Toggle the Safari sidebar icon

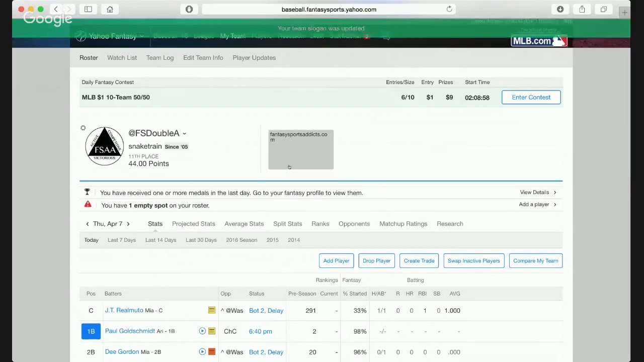click(88, 9)
